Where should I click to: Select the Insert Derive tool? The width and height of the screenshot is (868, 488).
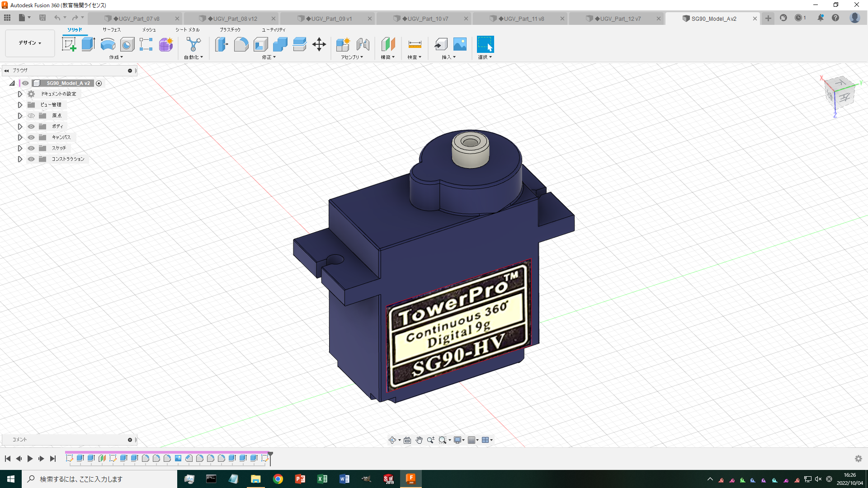click(x=441, y=44)
